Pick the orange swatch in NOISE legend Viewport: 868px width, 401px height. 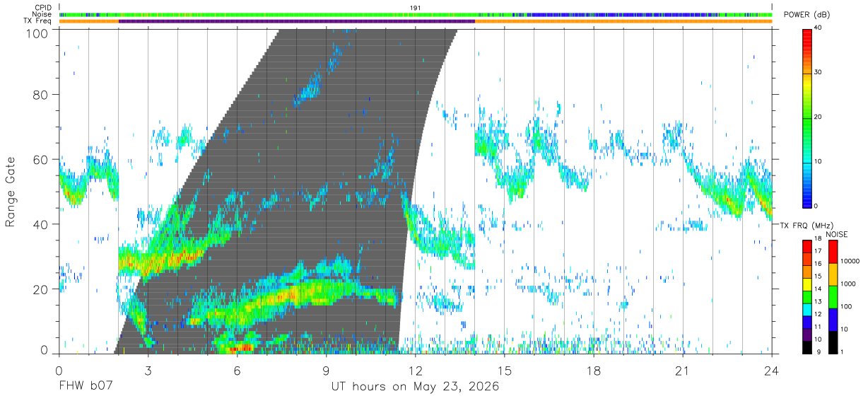(832, 274)
